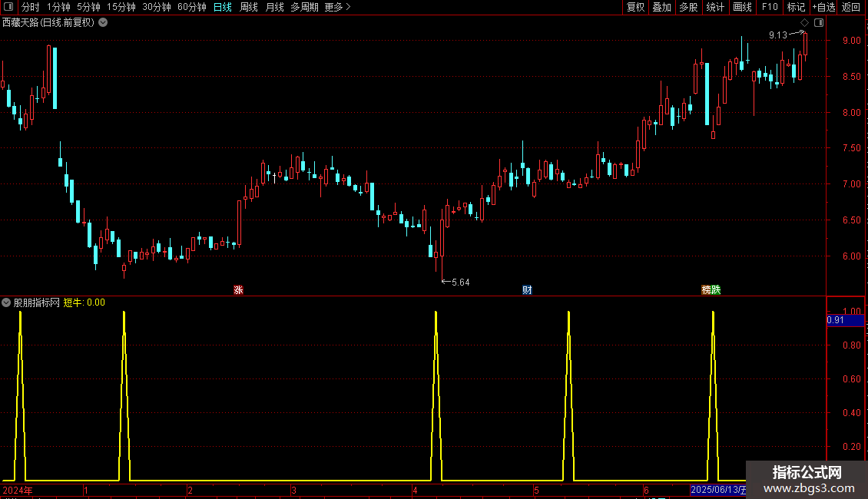868x499 pixels.
Task: Select the 30分钟 period tab
Action: click(x=156, y=7)
